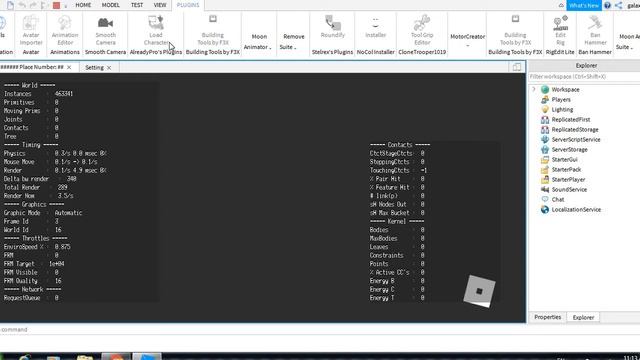Screen dimensions: 640x360
Task: Launch the Avatar Importer plugin
Action: tap(31, 31)
